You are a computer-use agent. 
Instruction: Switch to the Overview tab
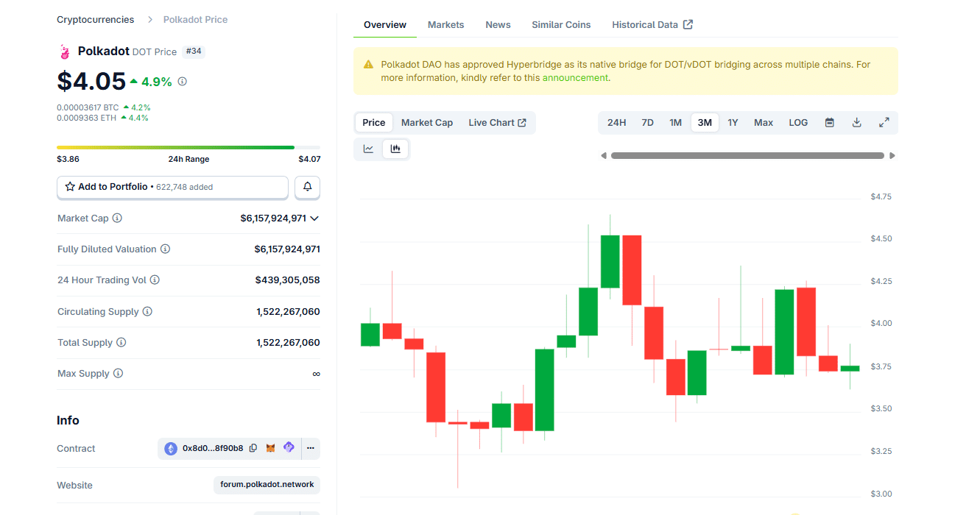pyautogui.click(x=385, y=25)
